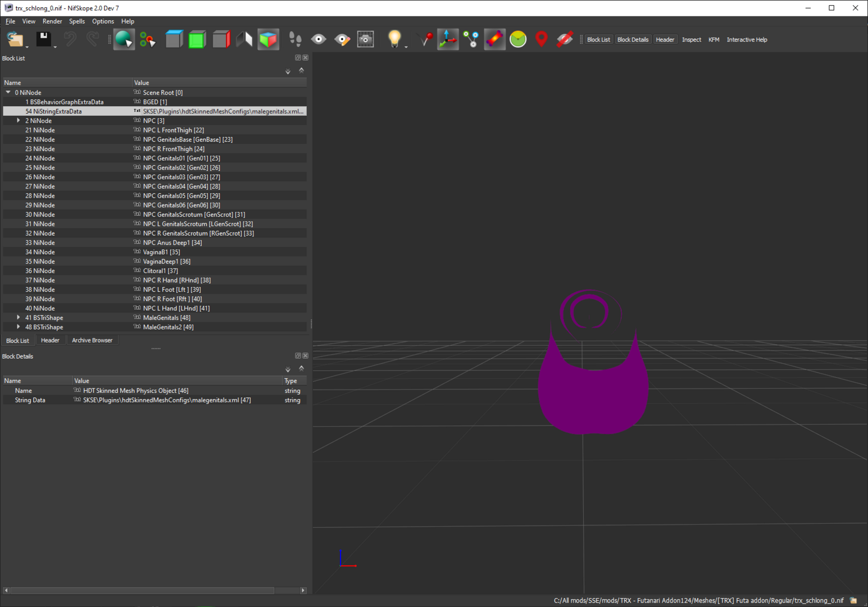Click Block Details button in top toolbar
868x607 pixels.
pos(633,39)
